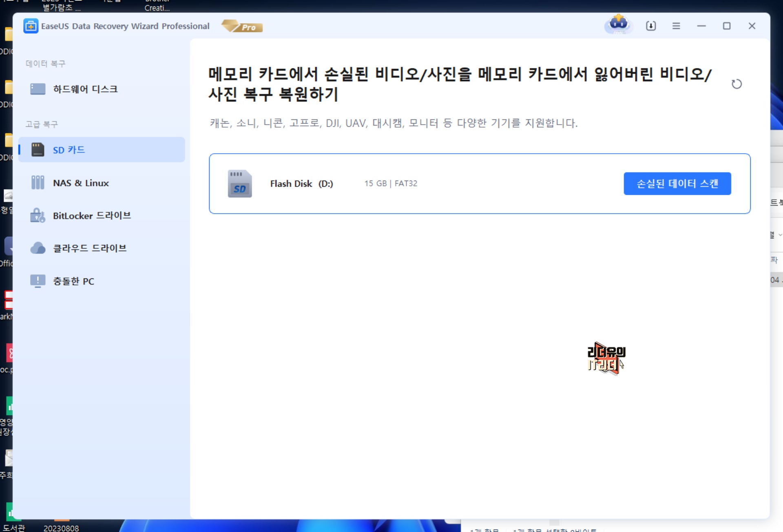Click the SD 카드 card icon in sidebar

[38, 150]
